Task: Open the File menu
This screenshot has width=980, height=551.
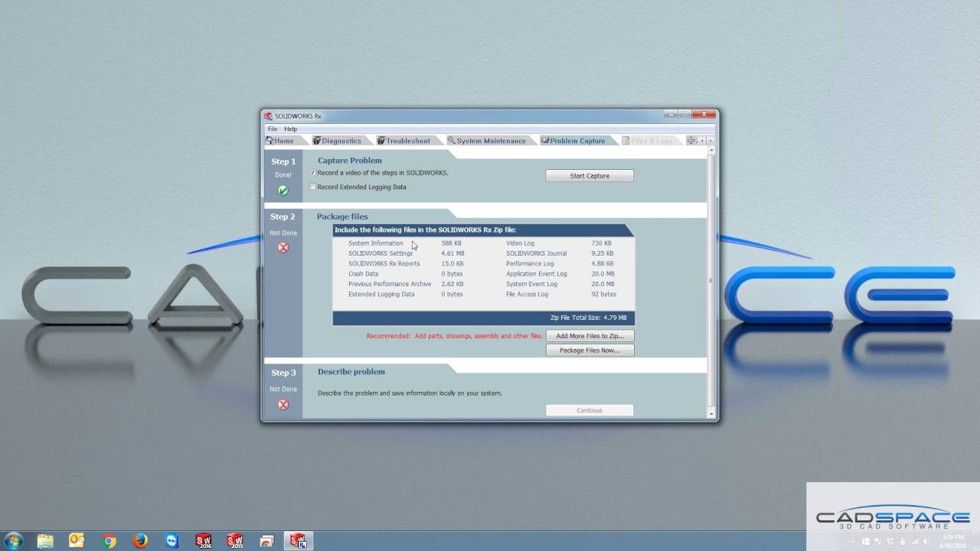Action: tap(273, 129)
